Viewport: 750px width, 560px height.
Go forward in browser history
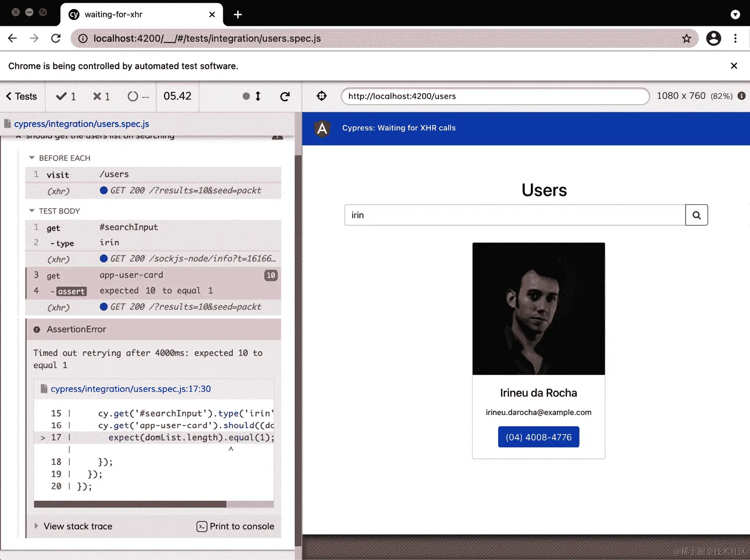34,39
